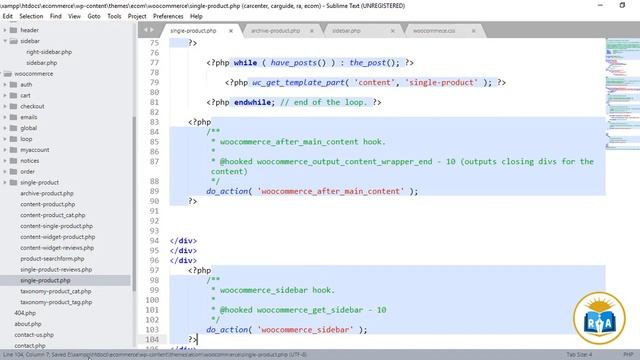640x360 pixels.
Task: Open the Goto menu
Action: [94, 16]
